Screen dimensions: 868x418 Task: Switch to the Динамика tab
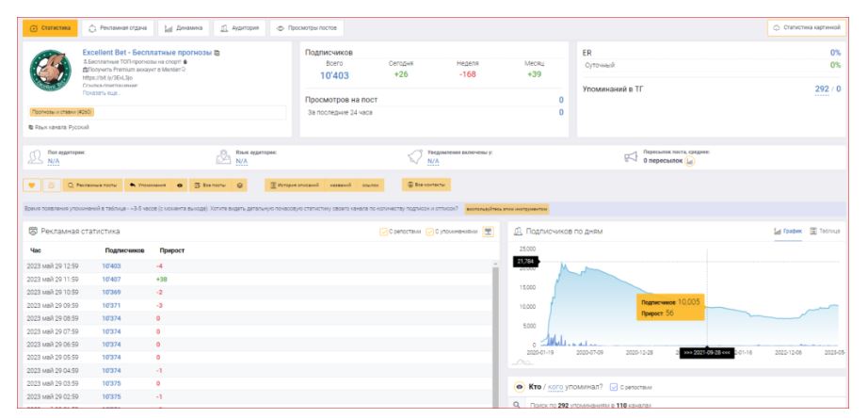tap(184, 27)
